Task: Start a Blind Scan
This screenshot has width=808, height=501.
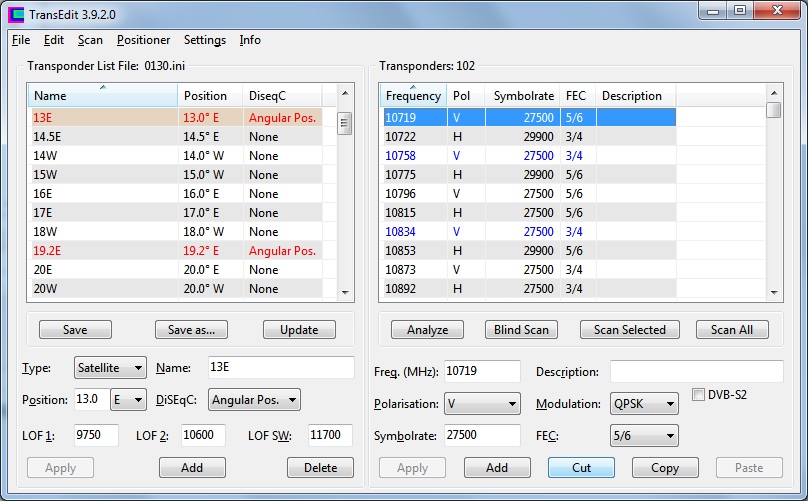Action: (x=521, y=330)
